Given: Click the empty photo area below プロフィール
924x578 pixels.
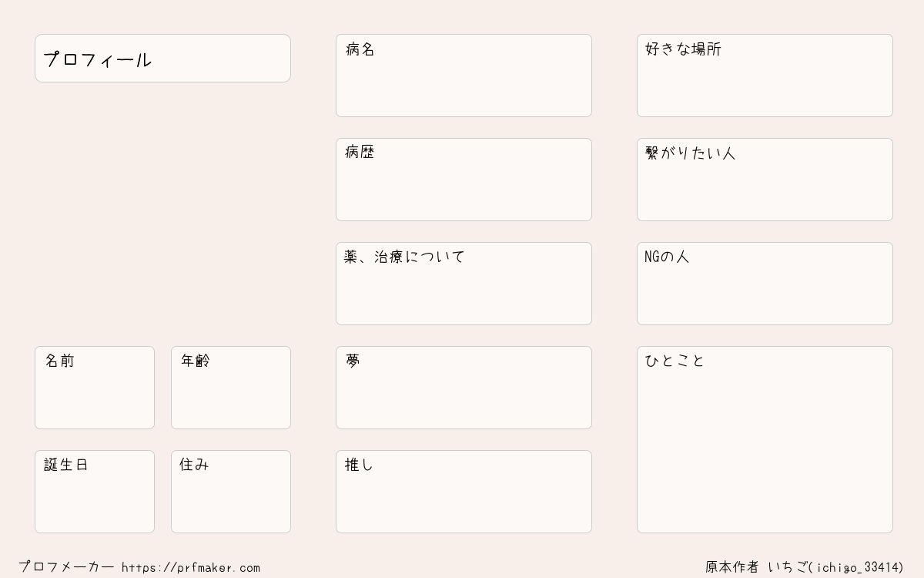Looking at the screenshot, I should (162, 214).
